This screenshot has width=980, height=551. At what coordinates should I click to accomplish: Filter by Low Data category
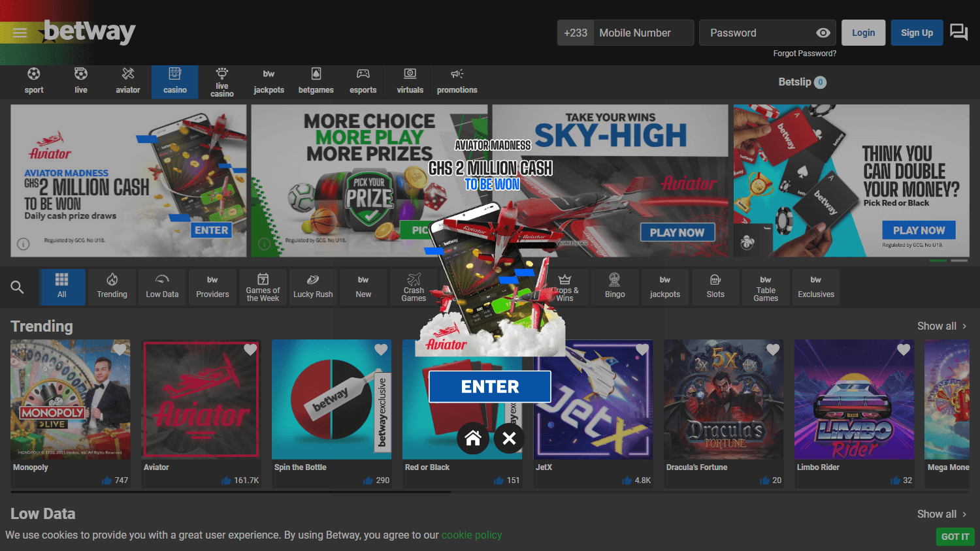coord(162,287)
